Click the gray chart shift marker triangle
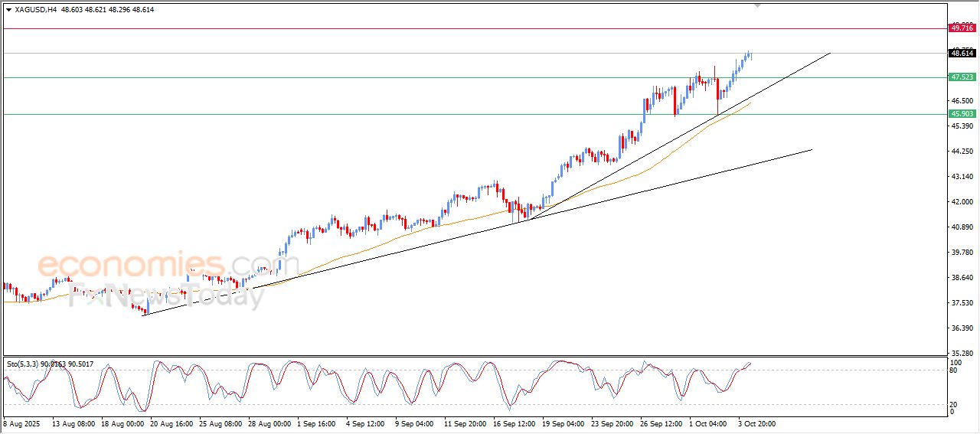 758,5
